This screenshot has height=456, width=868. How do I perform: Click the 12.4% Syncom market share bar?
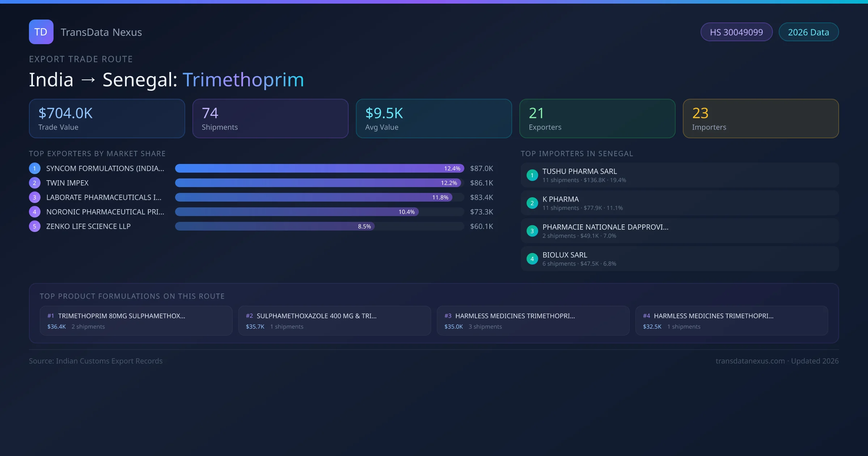pyautogui.click(x=319, y=168)
